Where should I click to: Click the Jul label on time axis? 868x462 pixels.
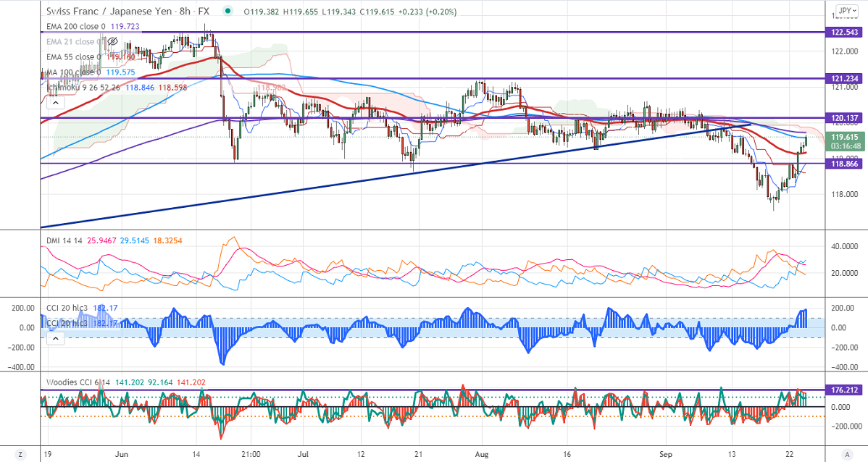tap(302, 454)
